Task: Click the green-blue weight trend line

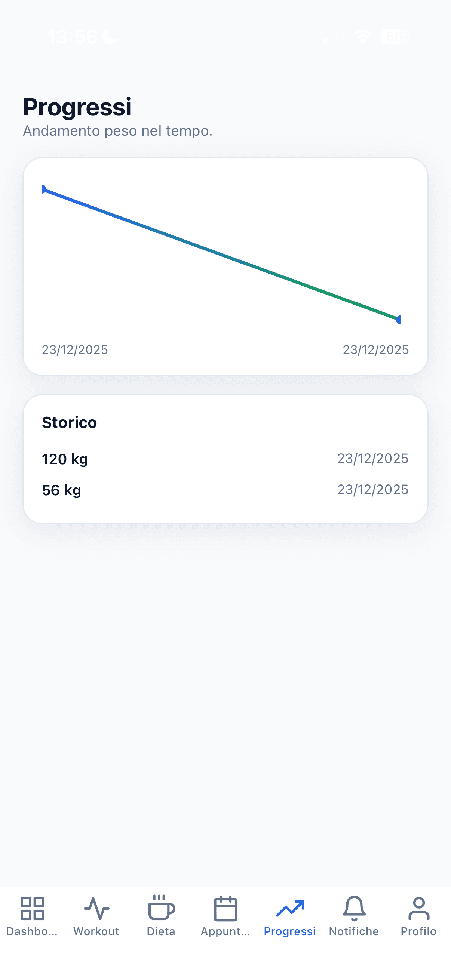Action: [221, 254]
